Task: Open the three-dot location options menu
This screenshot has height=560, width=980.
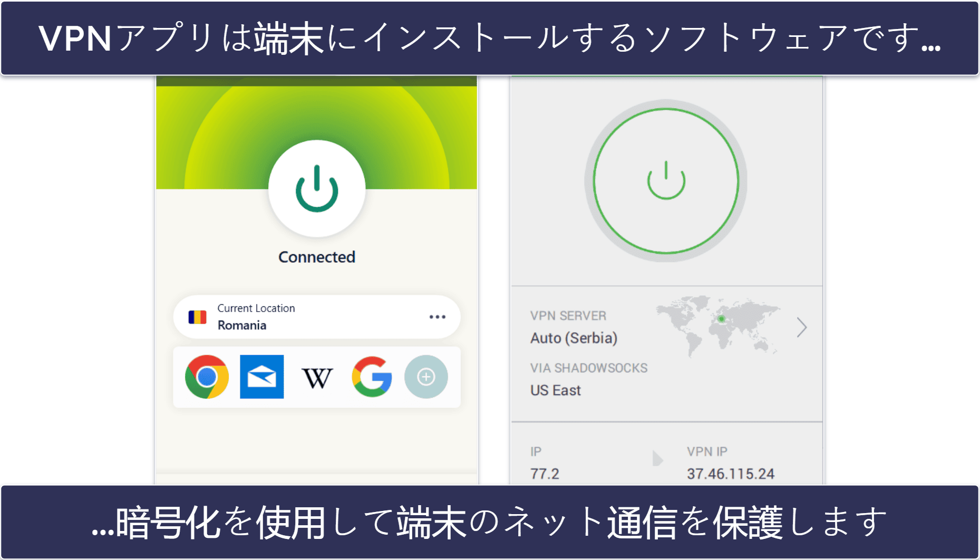Action: (x=437, y=317)
